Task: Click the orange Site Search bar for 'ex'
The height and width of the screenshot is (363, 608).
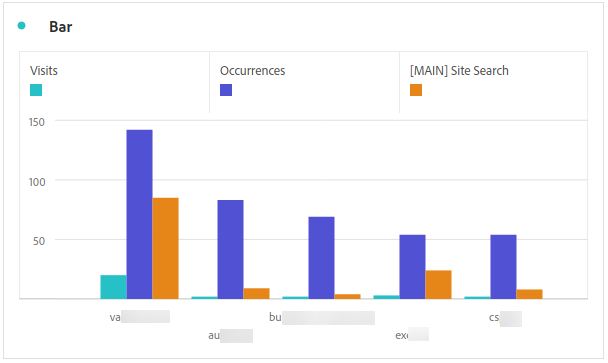Action: click(x=439, y=285)
